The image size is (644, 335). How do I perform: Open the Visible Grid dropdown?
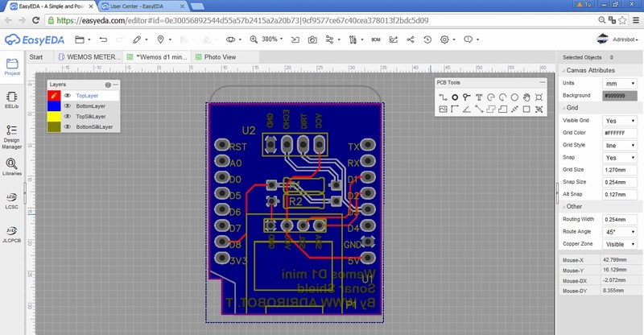point(620,121)
